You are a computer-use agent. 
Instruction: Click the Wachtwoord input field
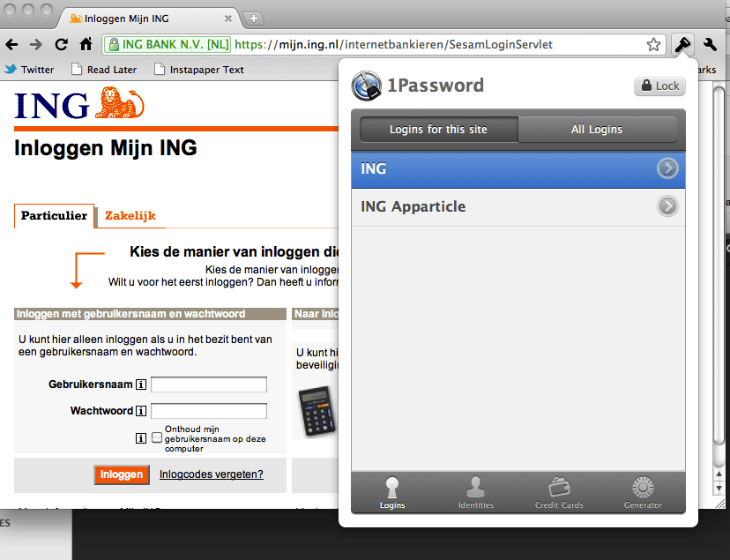209,411
